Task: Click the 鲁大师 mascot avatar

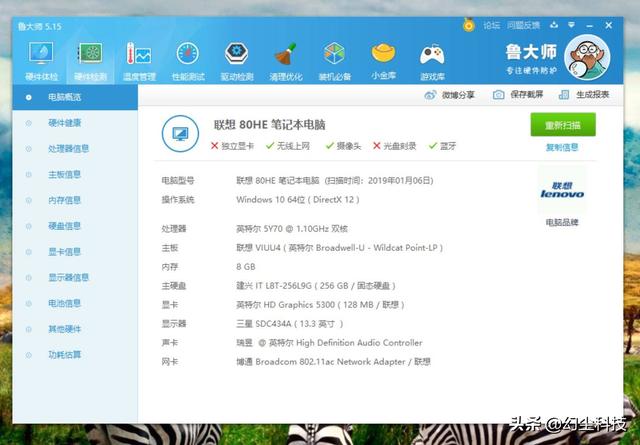Action: click(587, 57)
